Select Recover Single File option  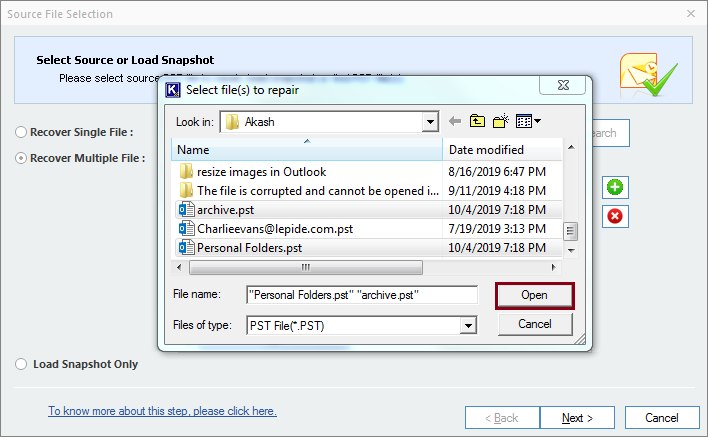21,132
